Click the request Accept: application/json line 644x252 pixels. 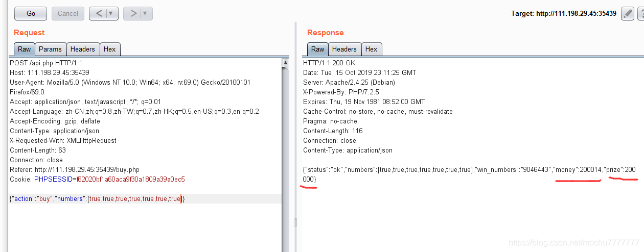(85, 102)
